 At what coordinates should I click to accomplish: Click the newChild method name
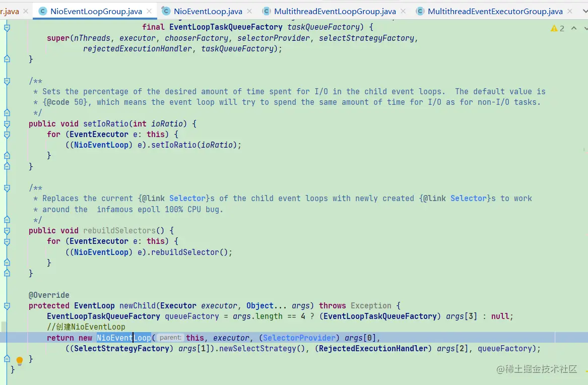[137, 305]
